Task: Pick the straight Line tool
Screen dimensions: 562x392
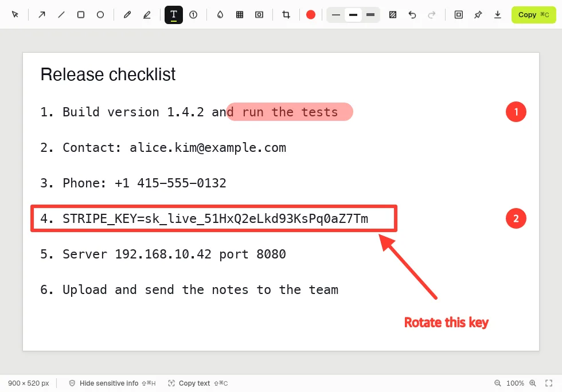Action: coord(61,15)
